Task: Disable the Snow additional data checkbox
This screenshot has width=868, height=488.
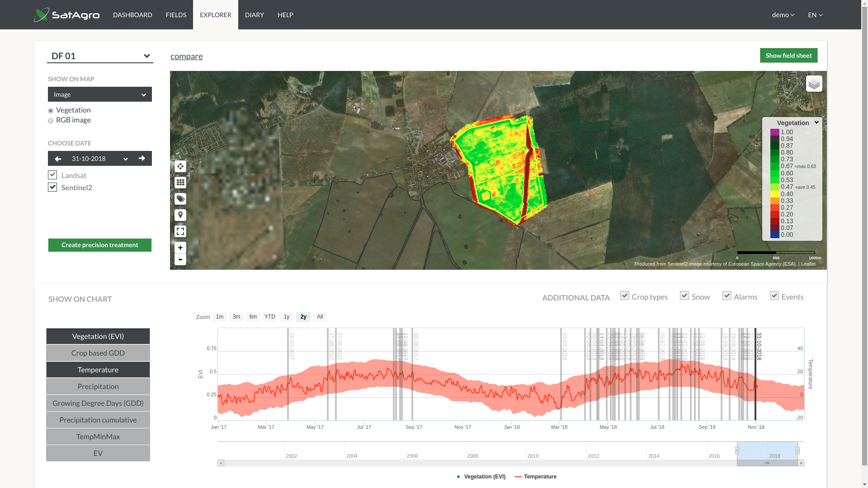Action: [684, 296]
